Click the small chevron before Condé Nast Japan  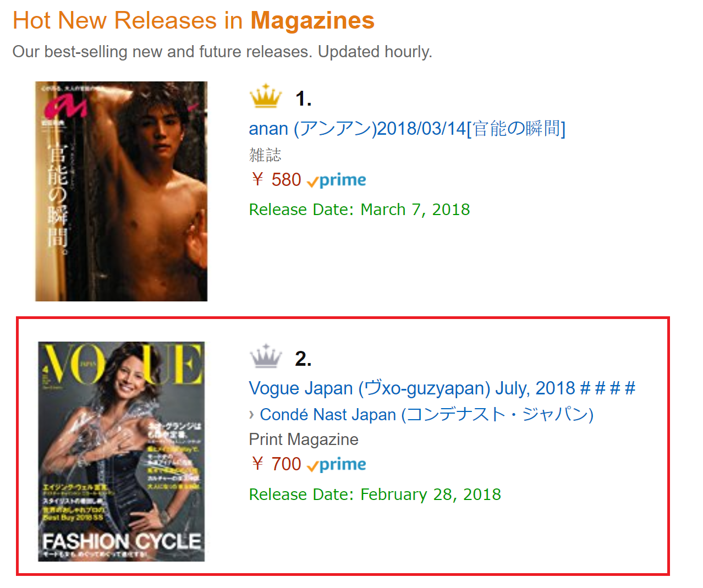click(x=252, y=414)
